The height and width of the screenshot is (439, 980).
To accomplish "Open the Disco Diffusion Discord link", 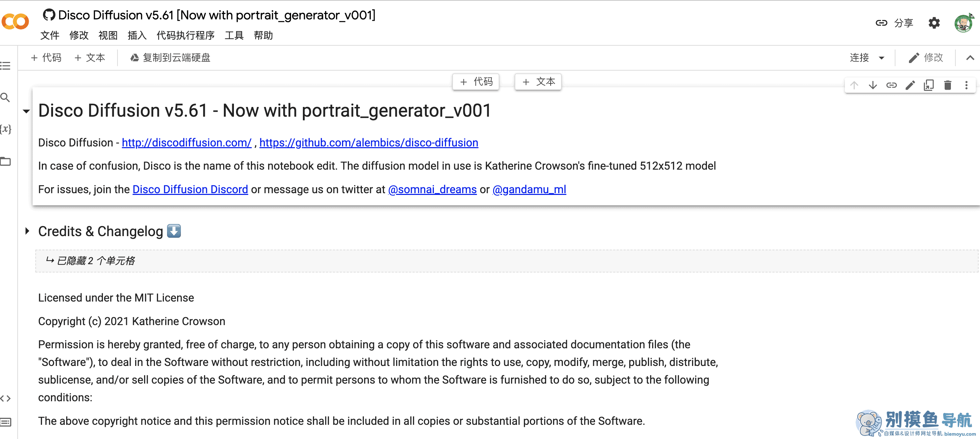I will (190, 189).
